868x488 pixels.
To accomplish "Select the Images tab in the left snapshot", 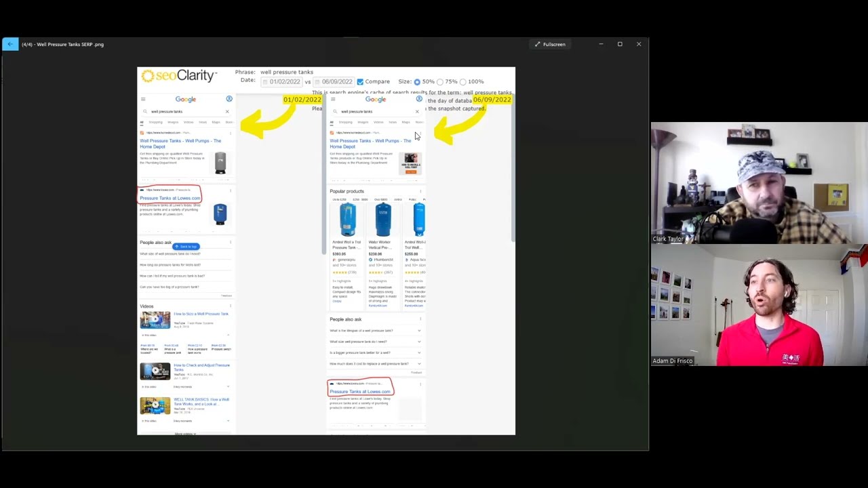I will point(173,122).
